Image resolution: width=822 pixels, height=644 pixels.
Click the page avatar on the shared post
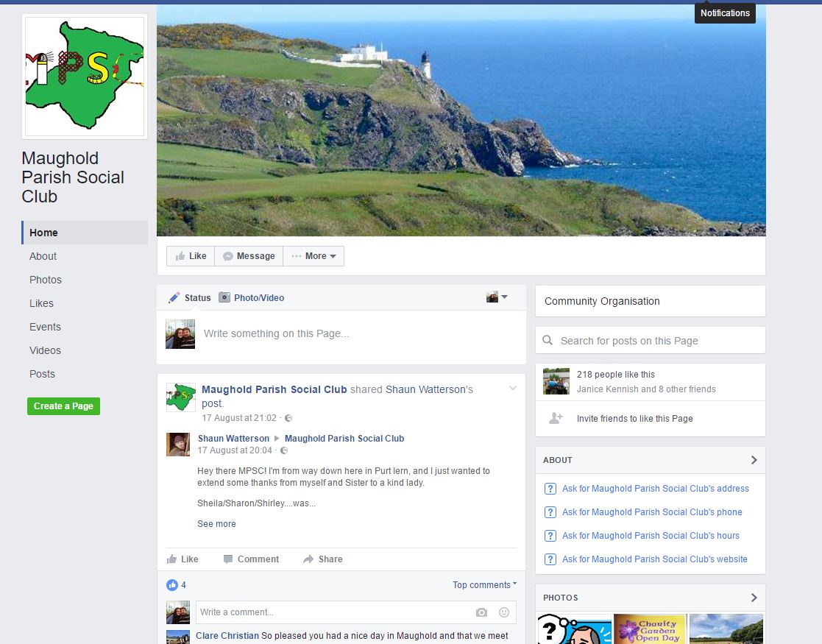181,397
